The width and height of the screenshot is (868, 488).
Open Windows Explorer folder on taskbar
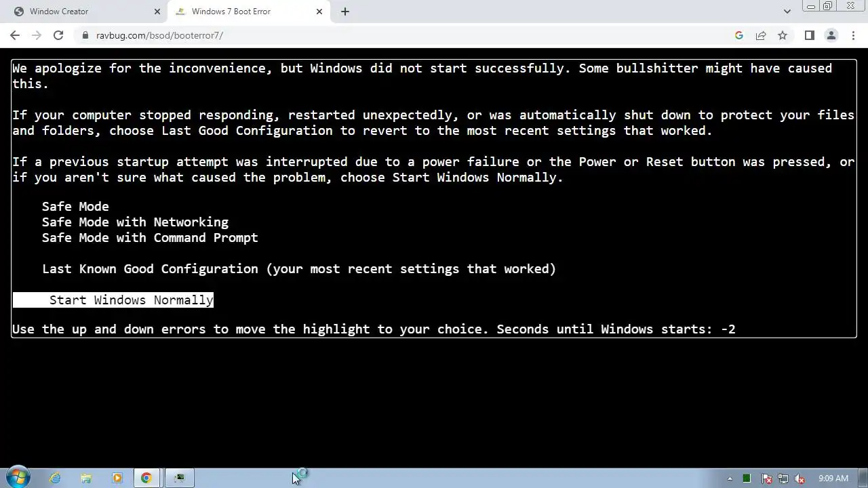coord(86,478)
